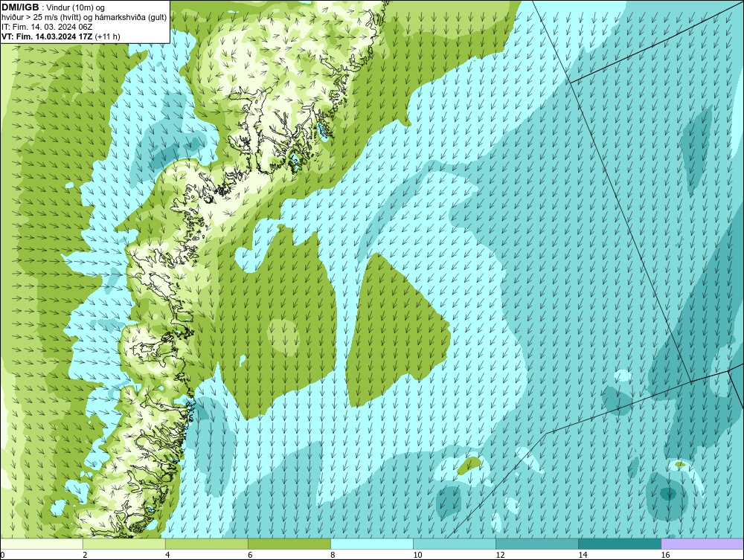Click the 6–8 m/s legend color band
This screenshot has width=744, height=560.
click(x=289, y=544)
